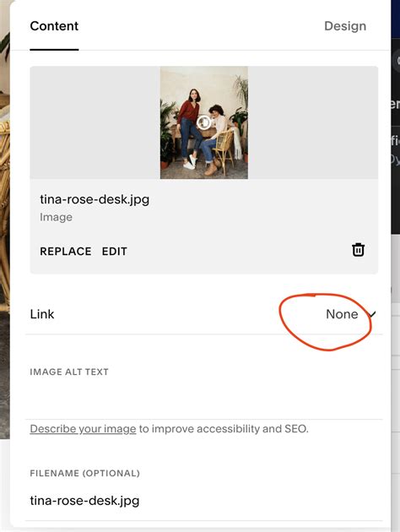The image size is (400, 532).
Task: Click gray preview area left of thumbnail
Action: pyautogui.click(x=95, y=122)
